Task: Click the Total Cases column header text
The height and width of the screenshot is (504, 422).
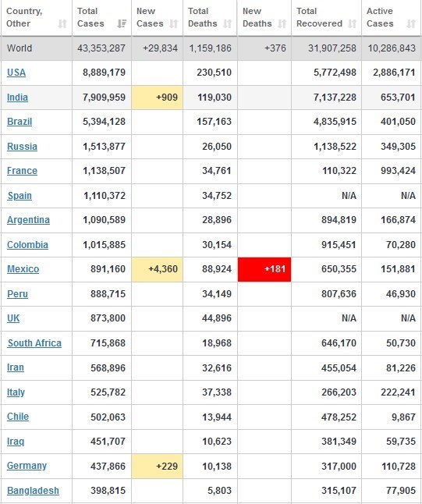Action: (90, 17)
